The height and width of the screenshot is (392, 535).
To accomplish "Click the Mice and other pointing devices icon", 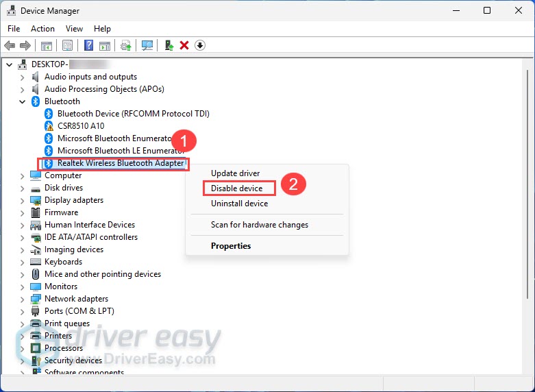I will click(36, 274).
